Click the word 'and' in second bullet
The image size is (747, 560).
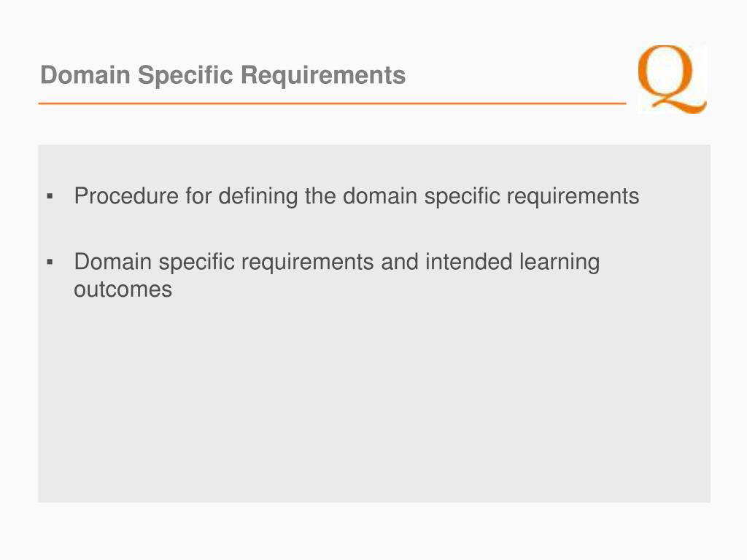[399, 262]
